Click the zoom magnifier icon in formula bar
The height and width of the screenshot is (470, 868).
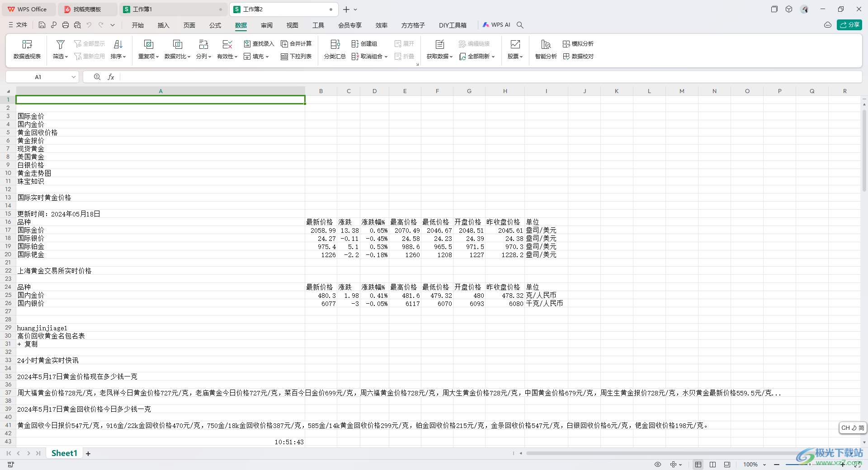tap(97, 77)
